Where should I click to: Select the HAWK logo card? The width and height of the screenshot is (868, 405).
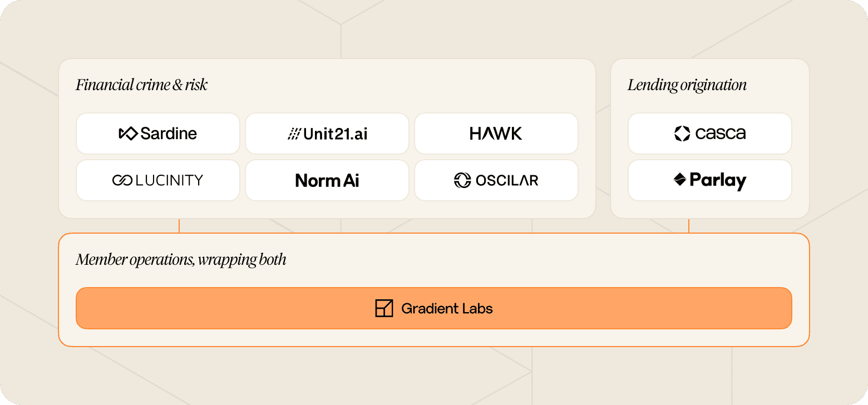pyautogui.click(x=496, y=134)
